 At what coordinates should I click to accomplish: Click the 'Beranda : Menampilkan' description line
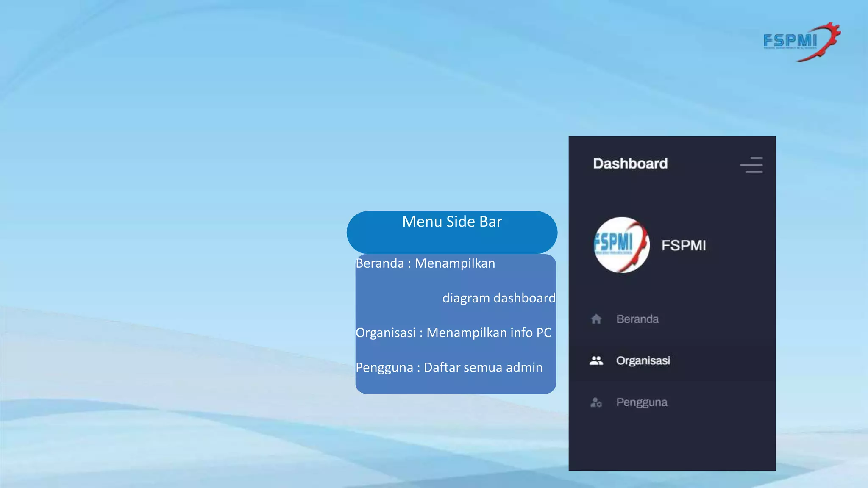pyautogui.click(x=425, y=263)
